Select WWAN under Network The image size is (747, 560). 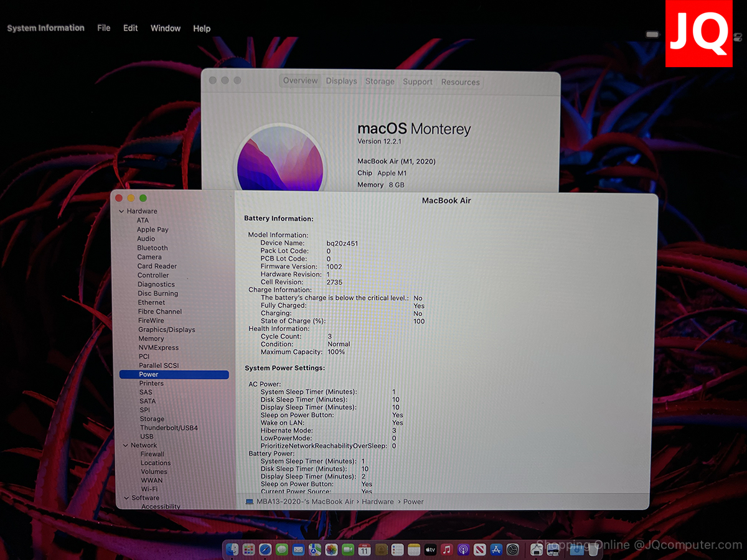pos(152,480)
